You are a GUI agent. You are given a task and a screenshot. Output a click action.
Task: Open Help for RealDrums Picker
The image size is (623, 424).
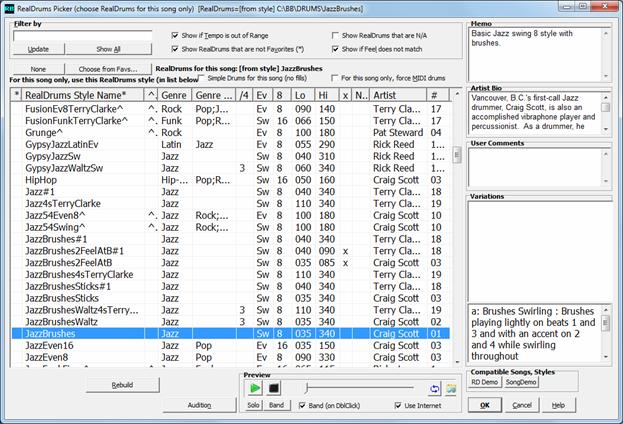[x=558, y=405]
